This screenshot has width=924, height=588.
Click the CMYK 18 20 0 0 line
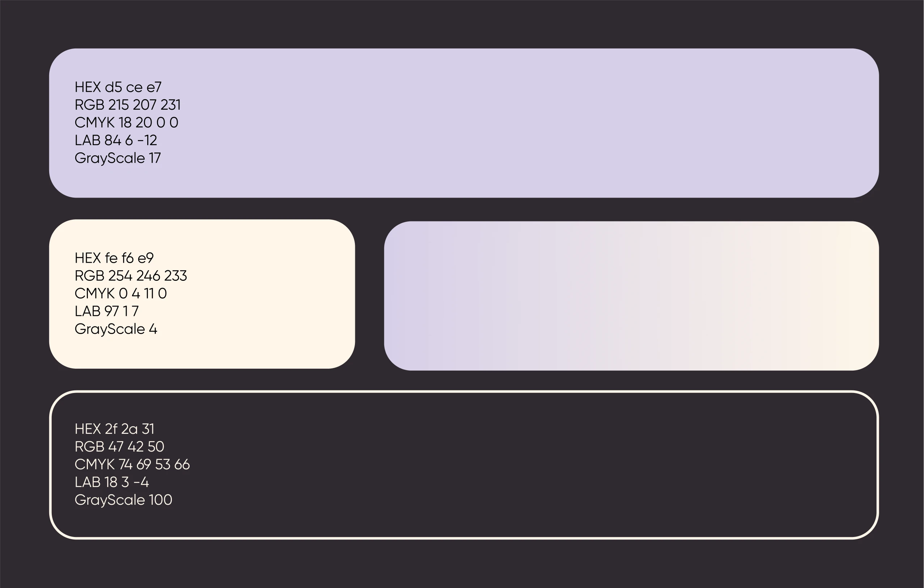point(126,122)
